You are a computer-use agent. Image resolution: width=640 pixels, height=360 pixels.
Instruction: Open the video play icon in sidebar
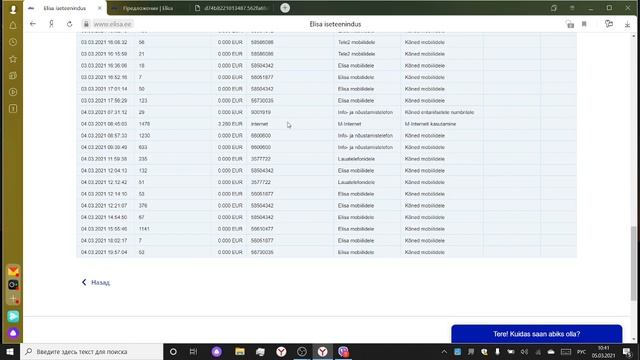pyautogui.click(x=13, y=92)
